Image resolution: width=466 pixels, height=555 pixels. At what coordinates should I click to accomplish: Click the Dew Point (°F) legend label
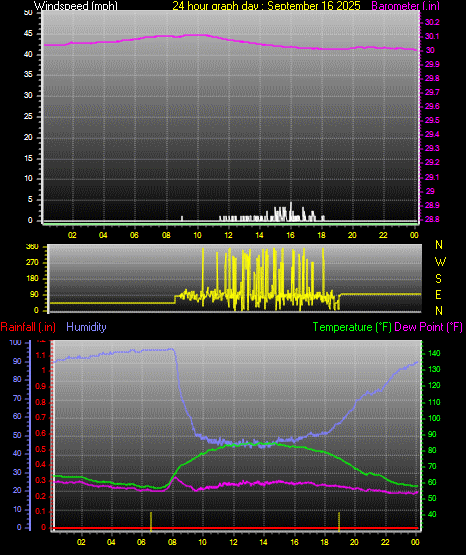pyautogui.click(x=428, y=327)
